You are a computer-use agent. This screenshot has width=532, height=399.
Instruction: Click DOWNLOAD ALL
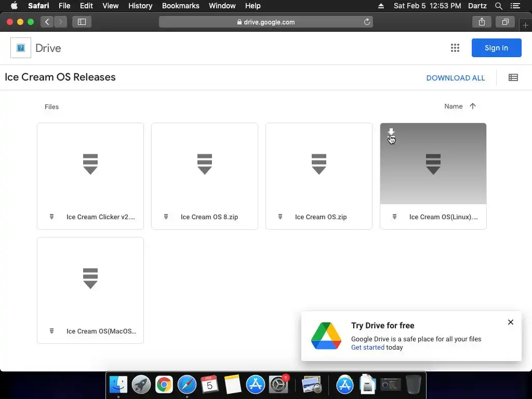point(455,78)
